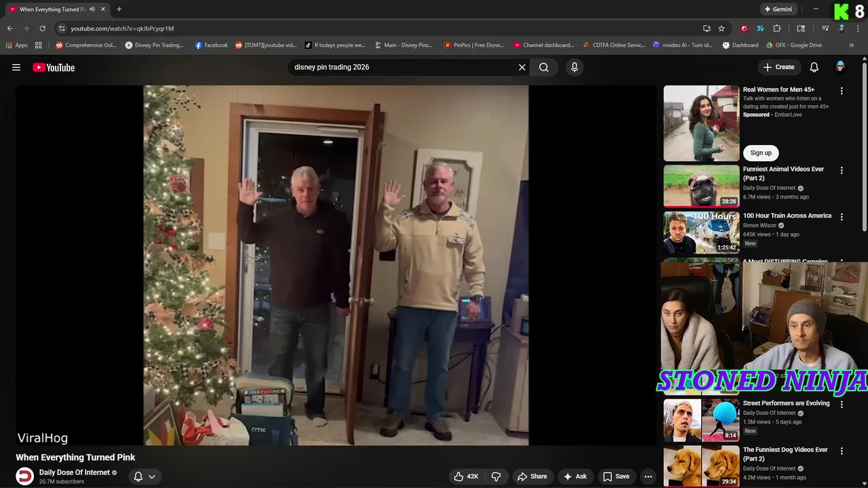Open options for 100 Hour Train video
The image size is (868, 488).
(842, 217)
